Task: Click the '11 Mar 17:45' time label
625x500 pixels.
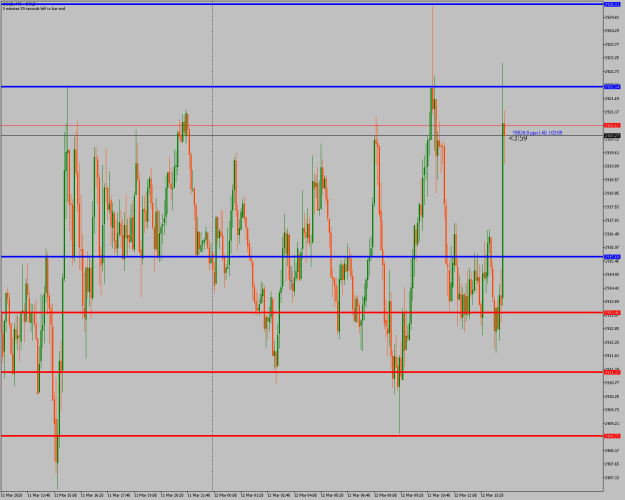Action: tap(118, 496)
